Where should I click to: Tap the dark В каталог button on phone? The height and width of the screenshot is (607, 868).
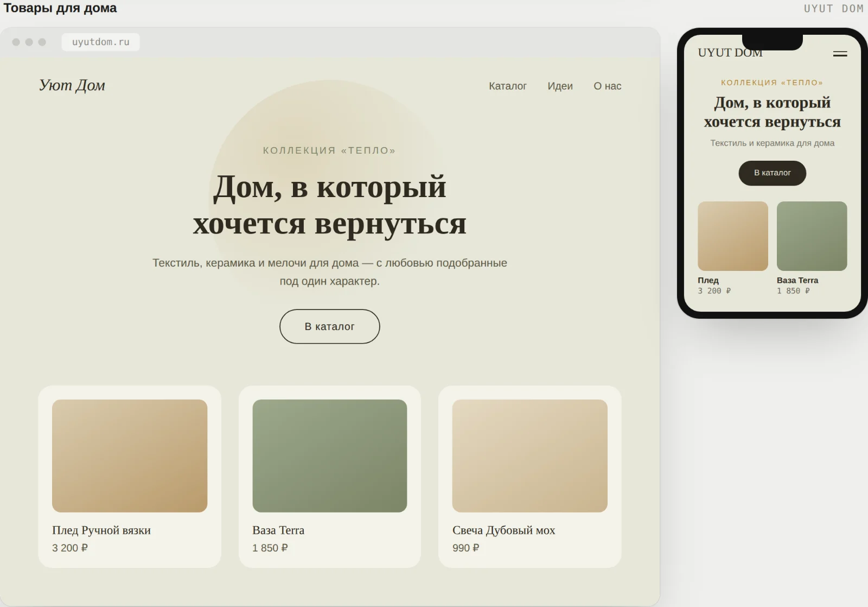773,173
